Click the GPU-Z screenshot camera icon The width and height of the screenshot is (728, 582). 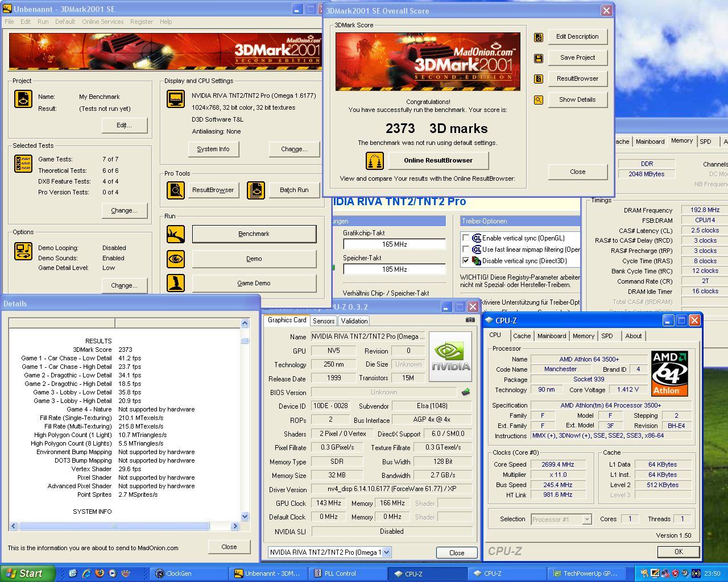470,320
